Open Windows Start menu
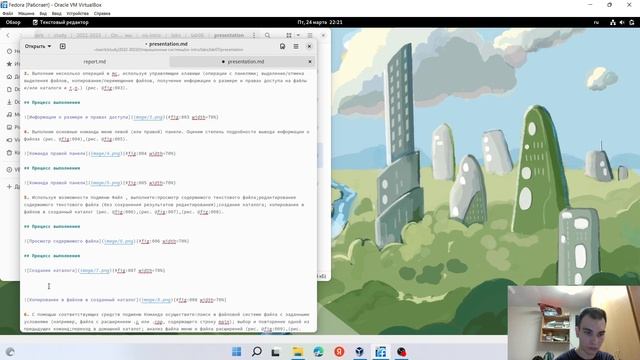This screenshot has height=360, width=640. coord(236,351)
